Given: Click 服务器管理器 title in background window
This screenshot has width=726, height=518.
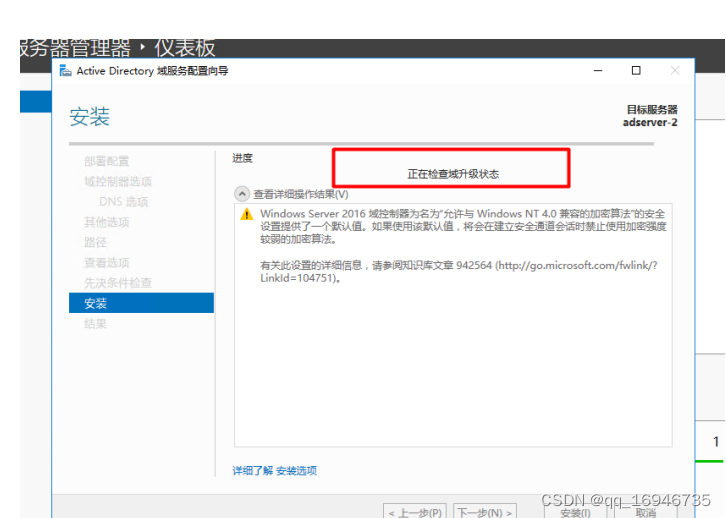Looking at the screenshot, I should tap(75, 48).
